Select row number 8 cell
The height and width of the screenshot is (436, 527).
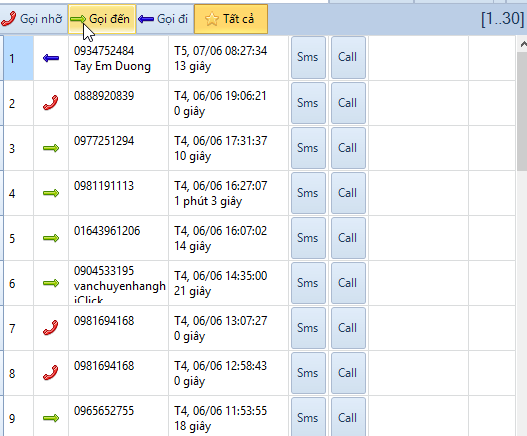(x=18, y=373)
